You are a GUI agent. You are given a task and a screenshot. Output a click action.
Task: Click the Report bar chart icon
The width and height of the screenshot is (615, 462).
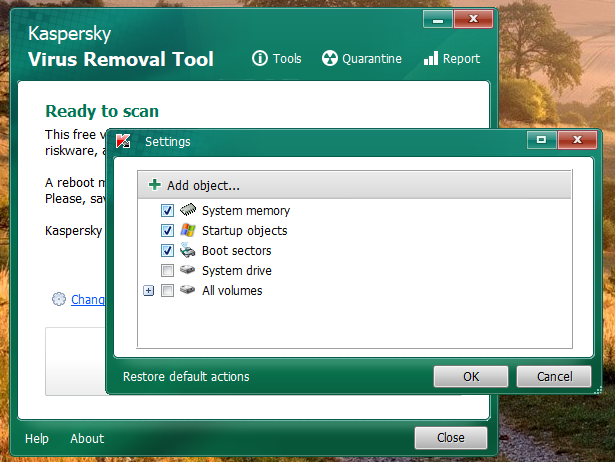click(x=431, y=59)
